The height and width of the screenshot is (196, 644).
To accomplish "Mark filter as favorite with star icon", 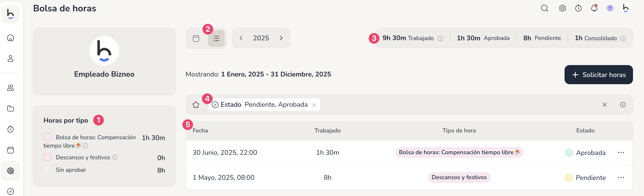I will [x=196, y=105].
